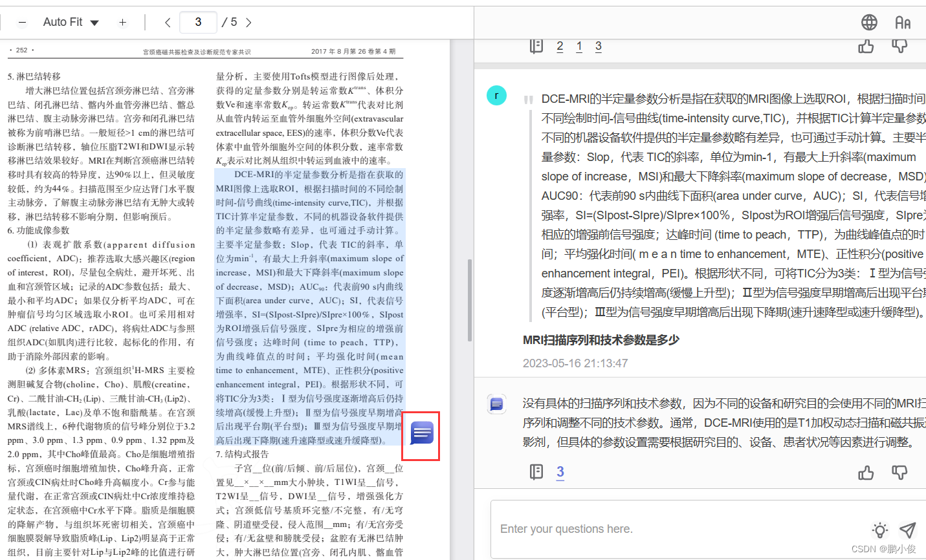
Task: Click the heading '7. 结构式报告'
Action: coord(242,454)
